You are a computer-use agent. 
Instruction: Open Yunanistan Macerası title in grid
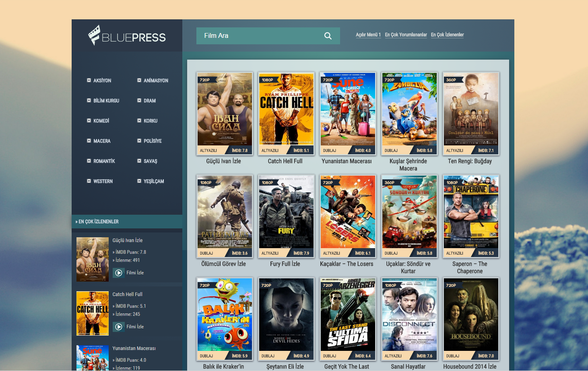click(x=347, y=161)
